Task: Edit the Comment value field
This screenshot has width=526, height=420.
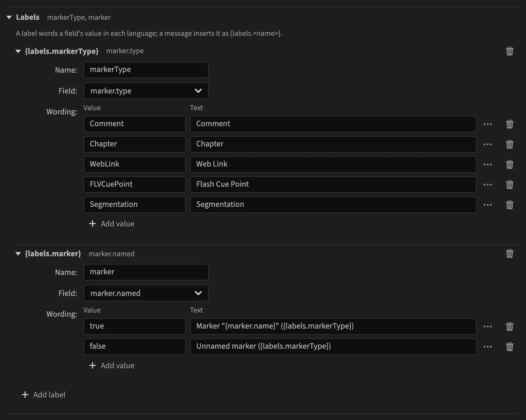Action: pos(135,124)
